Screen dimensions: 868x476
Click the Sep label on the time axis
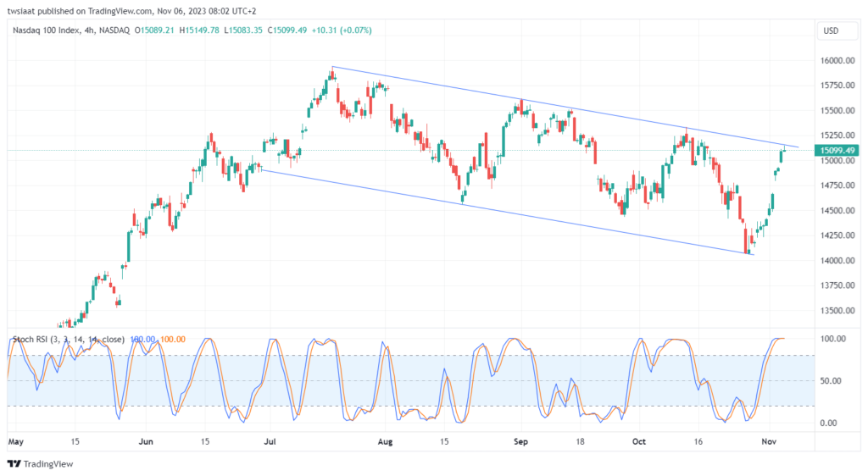coord(521,442)
